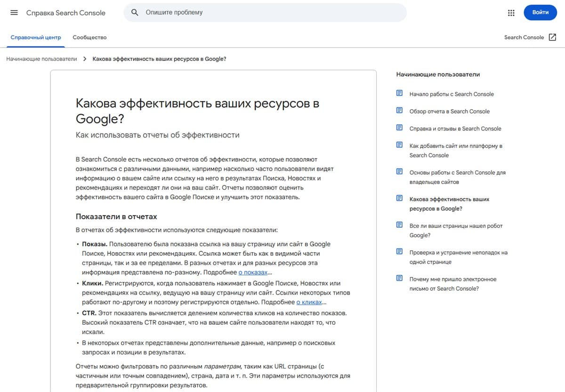Open the Google apps grid
565x392 pixels.
tap(511, 13)
